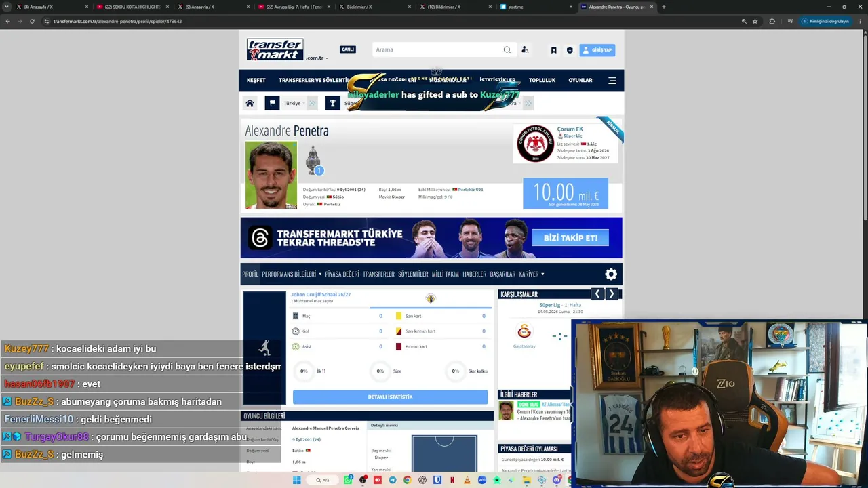Select the Piyasa Değeri tab

coord(342,274)
